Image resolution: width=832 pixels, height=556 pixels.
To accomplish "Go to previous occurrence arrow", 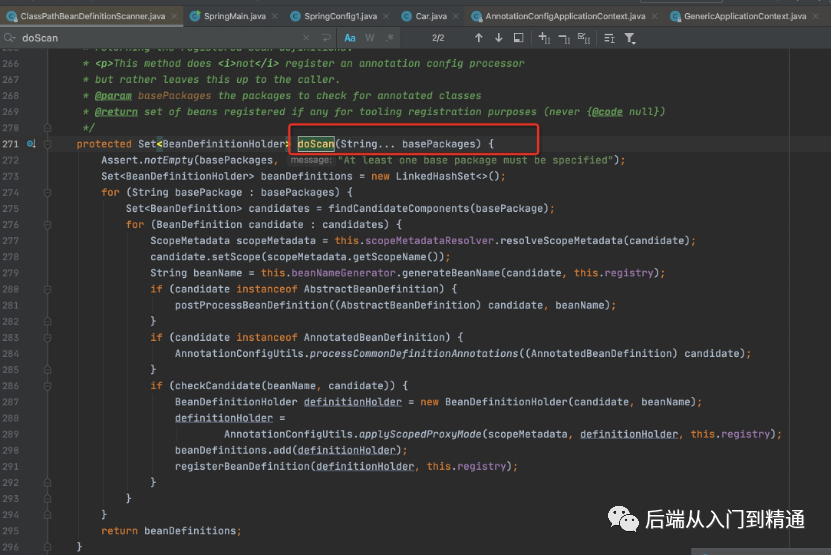I will coord(479,38).
